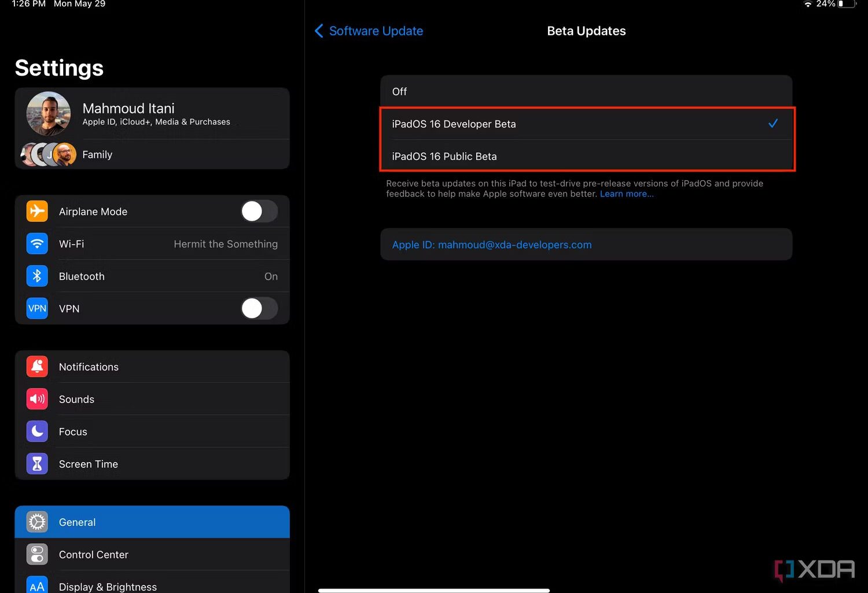This screenshot has height=593, width=868.
Task: Tap the General gear icon
Action: [x=37, y=522]
